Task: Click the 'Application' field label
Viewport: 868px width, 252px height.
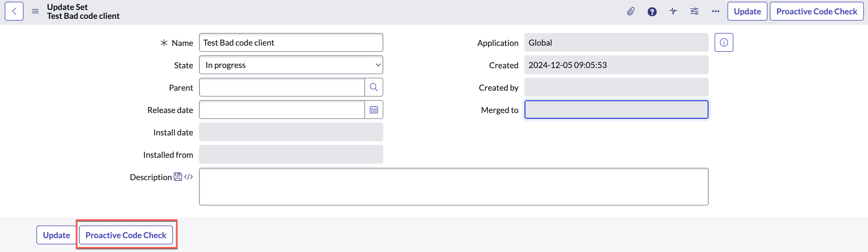Action: point(498,43)
